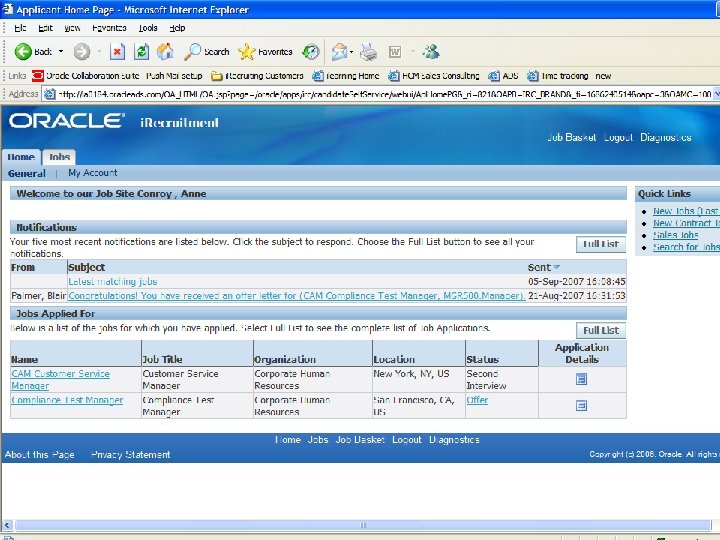Click the Subject column header

point(86,267)
